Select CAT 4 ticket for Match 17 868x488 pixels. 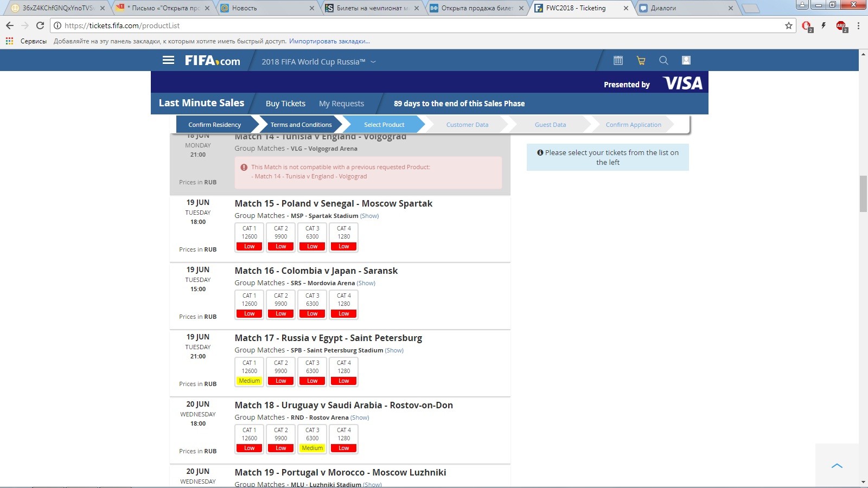[344, 372]
